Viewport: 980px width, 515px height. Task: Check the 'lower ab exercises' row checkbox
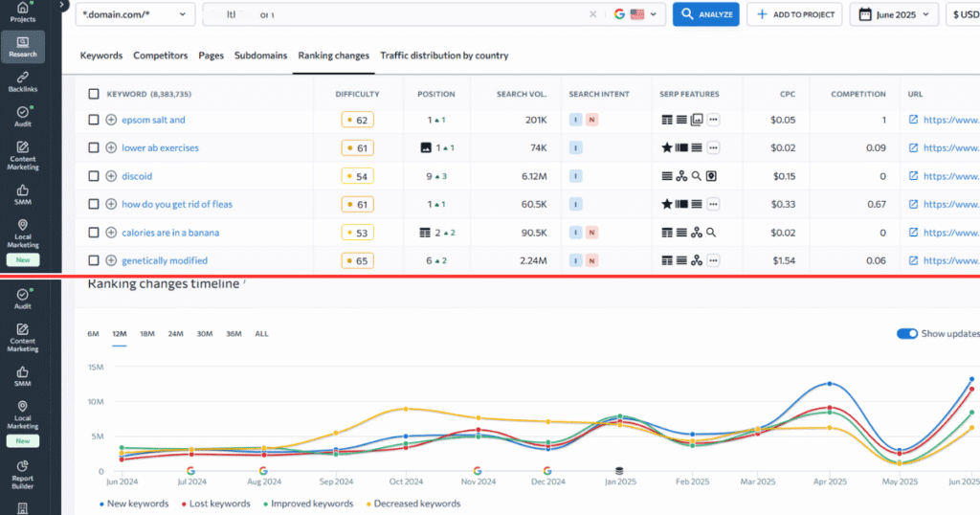click(94, 147)
